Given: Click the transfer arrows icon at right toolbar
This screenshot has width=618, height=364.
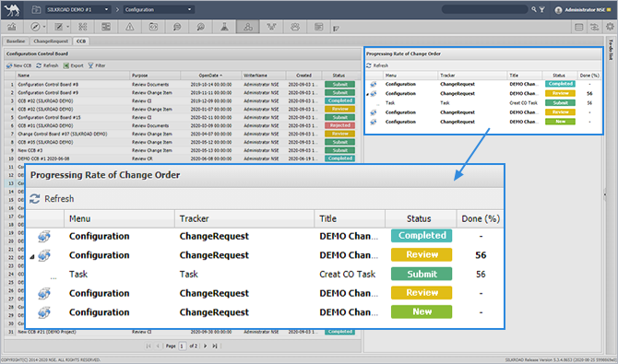Looking at the screenshot, I should click(594, 27).
